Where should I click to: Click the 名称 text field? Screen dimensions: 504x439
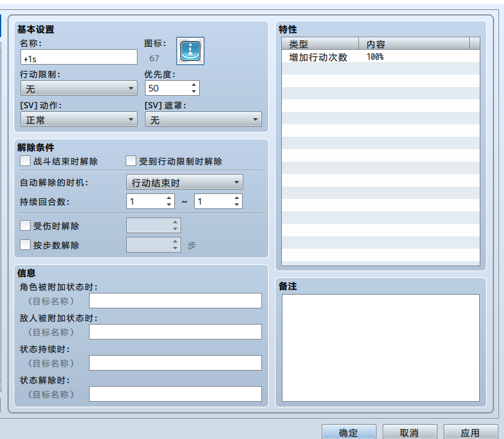tap(79, 57)
